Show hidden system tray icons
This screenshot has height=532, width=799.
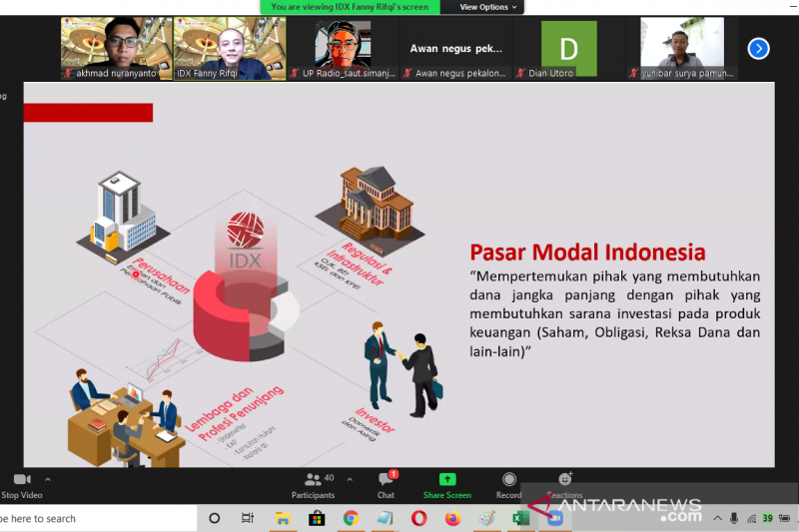point(717,518)
